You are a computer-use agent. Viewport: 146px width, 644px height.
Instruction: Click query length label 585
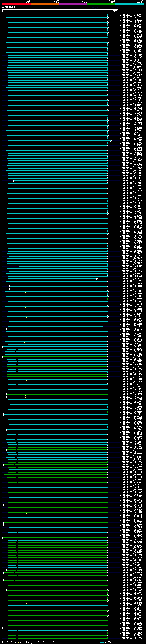click(x=115, y=11)
